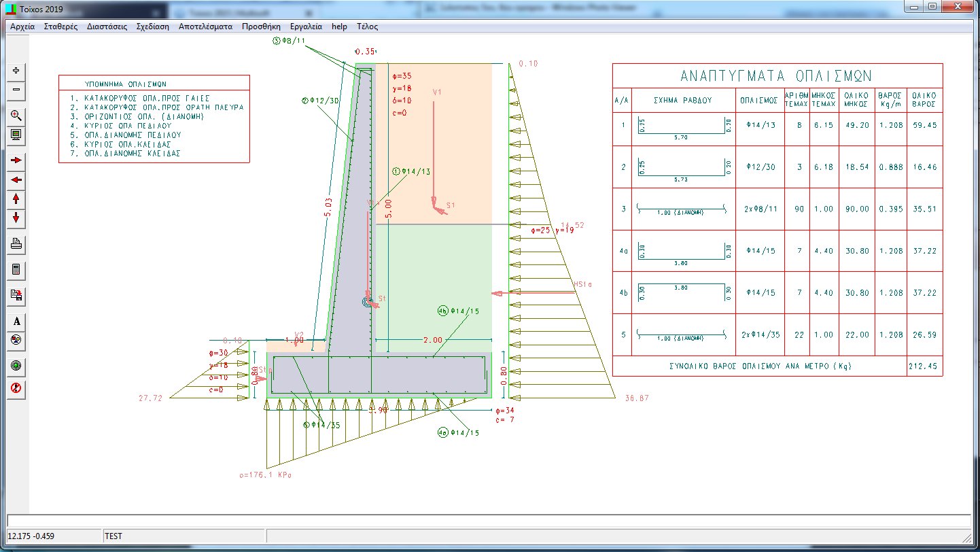Open the Αρχεία menu
The height and width of the screenshot is (552, 980).
(22, 27)
